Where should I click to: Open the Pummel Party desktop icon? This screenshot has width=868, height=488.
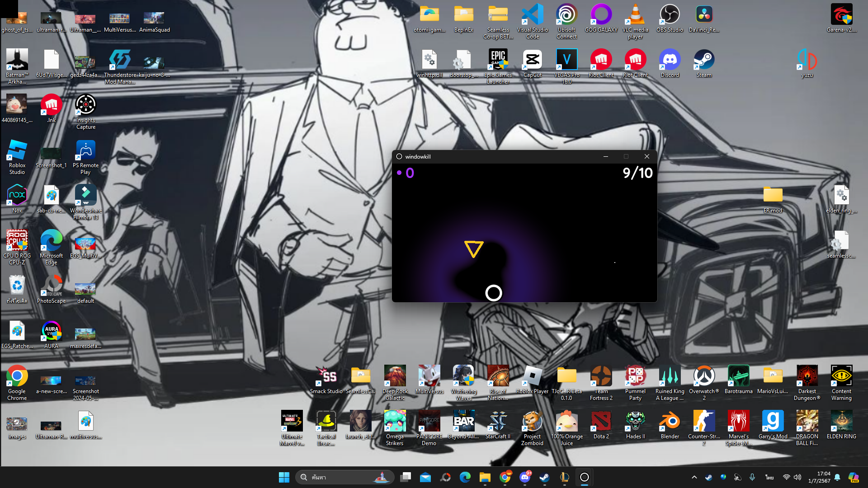(x=635, y=383)
